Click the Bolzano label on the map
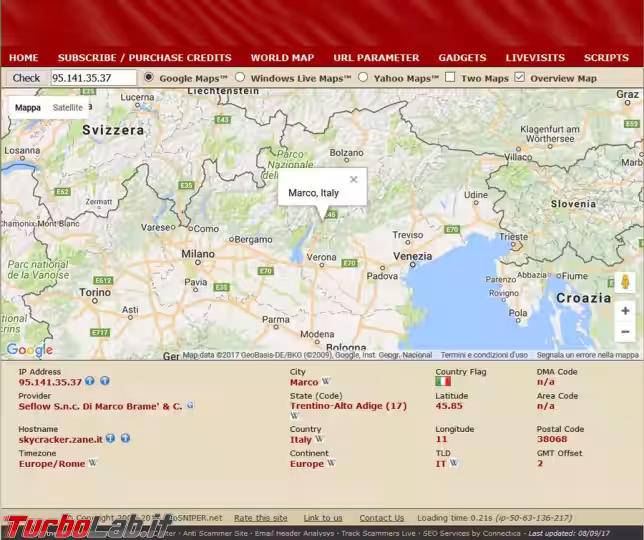The width and height of the screenshot is (644, 540). pos(346,152)
